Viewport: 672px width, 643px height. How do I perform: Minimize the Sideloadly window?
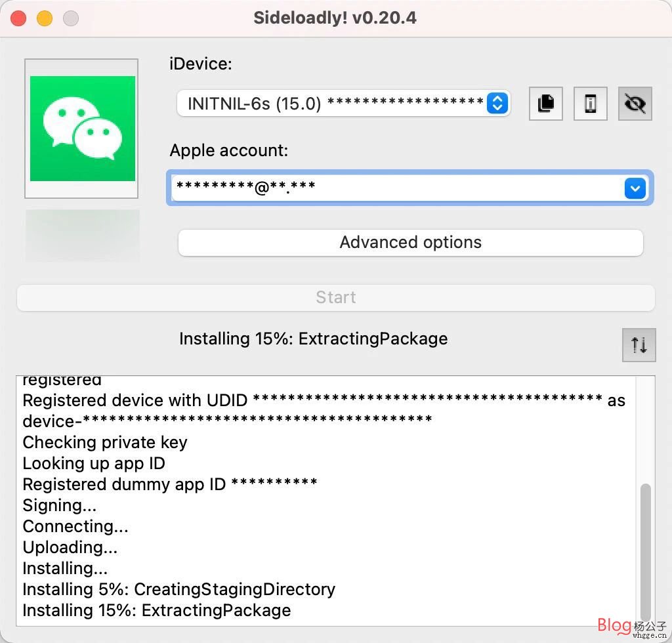tap(45, 18)
